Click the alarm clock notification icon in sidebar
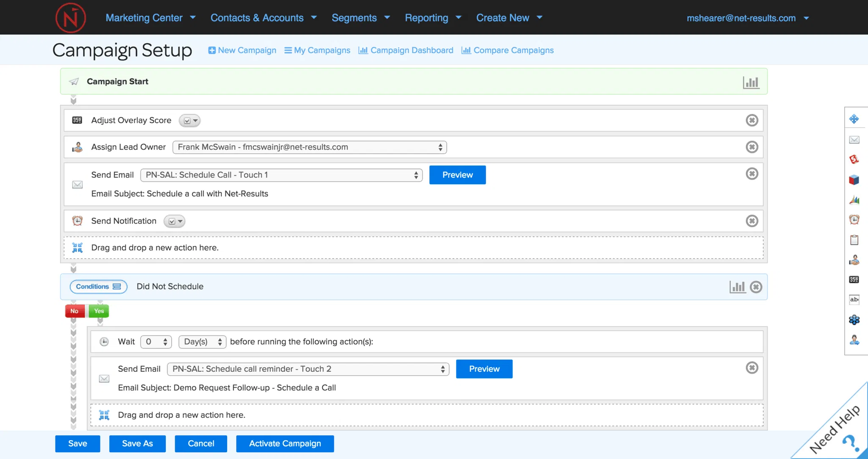The width and height of the screenshot is (868, 459). [854, 219]
